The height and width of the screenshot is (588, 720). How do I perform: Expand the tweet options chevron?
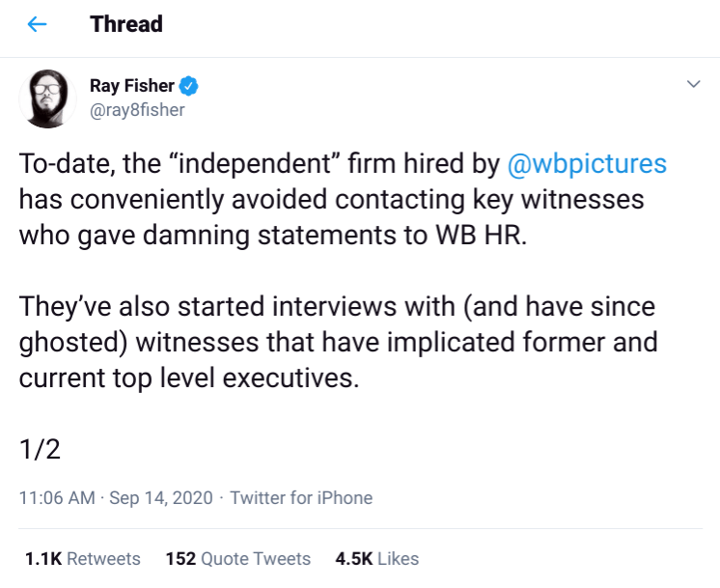click(692, 85)
